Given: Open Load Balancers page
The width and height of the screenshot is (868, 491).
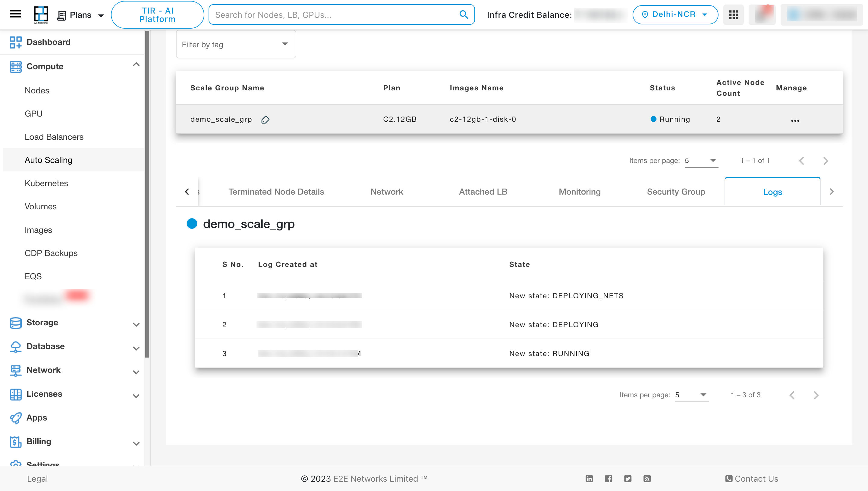Looking at the screenshot, I should [x=54, y=137].
